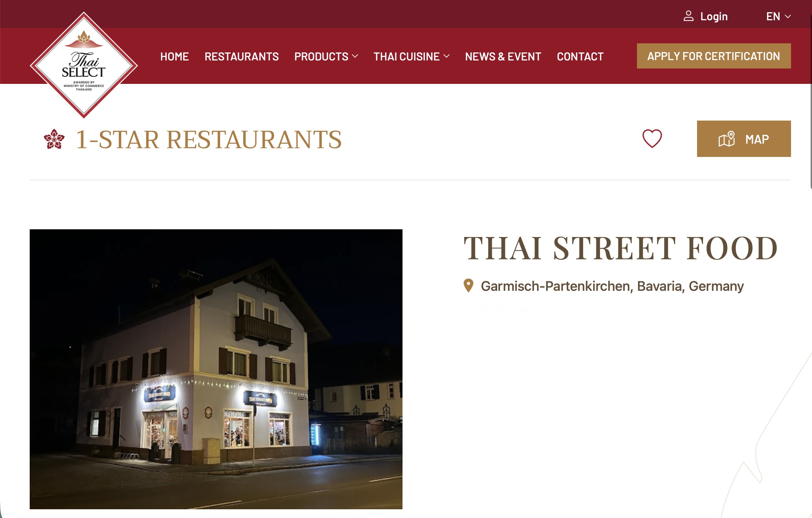Open the Products dropdown menu
This screenshot has height=518, width=812.
tap(326, 56)
